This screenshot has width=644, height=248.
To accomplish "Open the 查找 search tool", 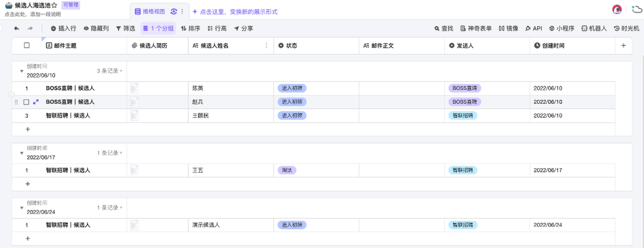I will point(444,29).
